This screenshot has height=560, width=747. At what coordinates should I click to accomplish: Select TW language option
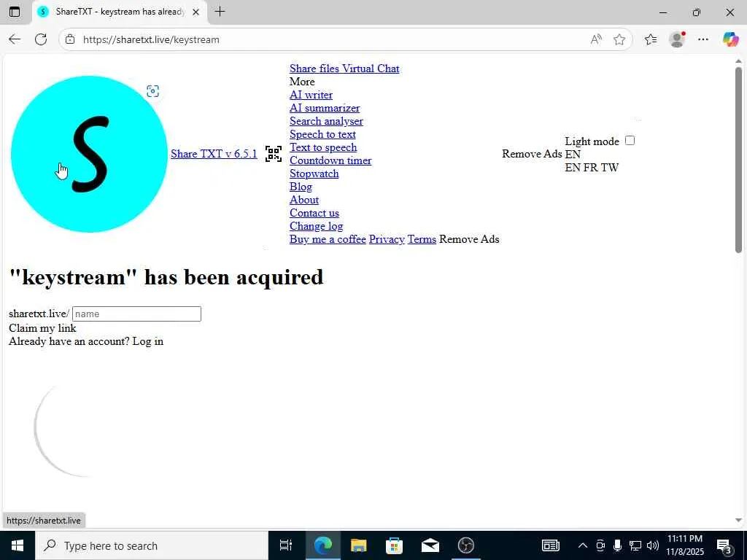(610, 167)
